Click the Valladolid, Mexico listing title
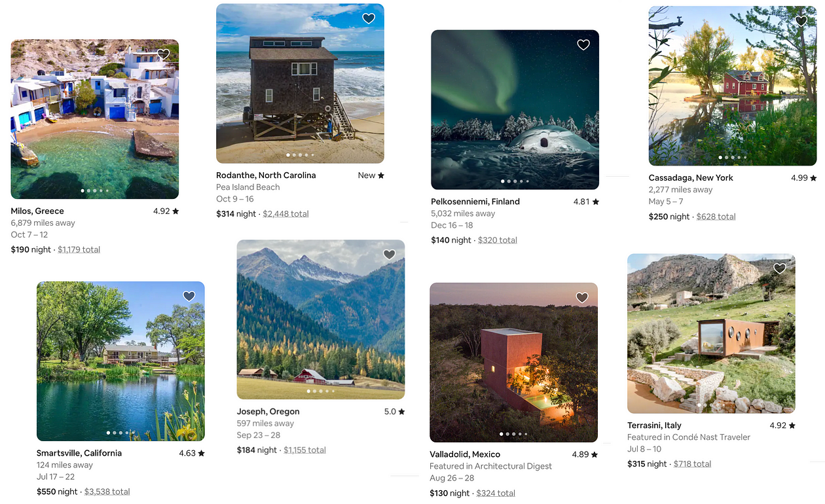Screen dimensions: 825x504 click(x=465, y=454)
